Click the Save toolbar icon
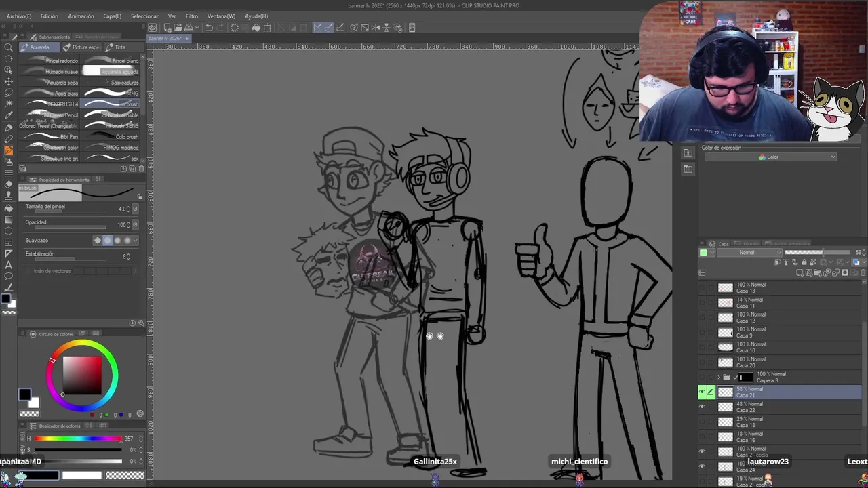The width and height of the screenshot is (868, 488). [x=188, y=28]
